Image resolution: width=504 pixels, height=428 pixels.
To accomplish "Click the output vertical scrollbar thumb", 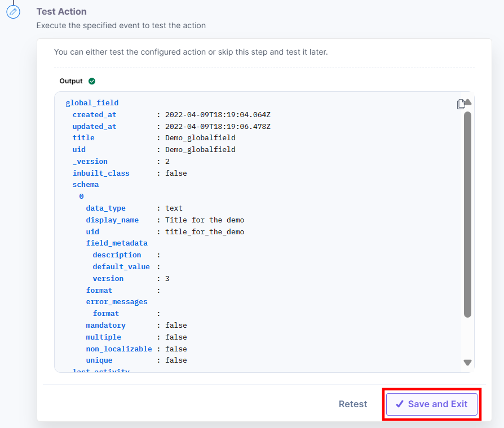I will pyautogui.click(x=467, y=215).
